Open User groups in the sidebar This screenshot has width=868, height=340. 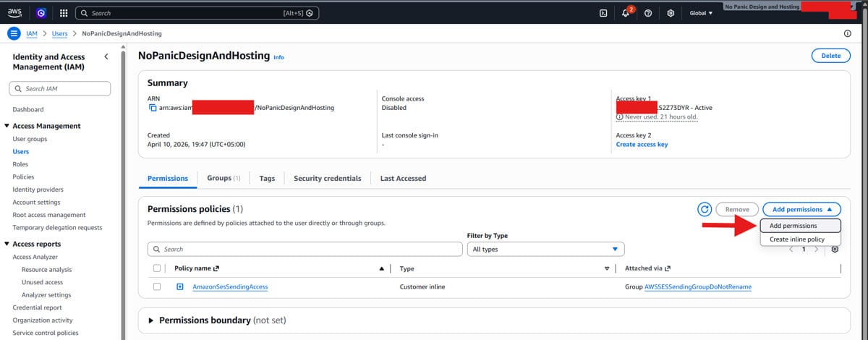point(30,139)
